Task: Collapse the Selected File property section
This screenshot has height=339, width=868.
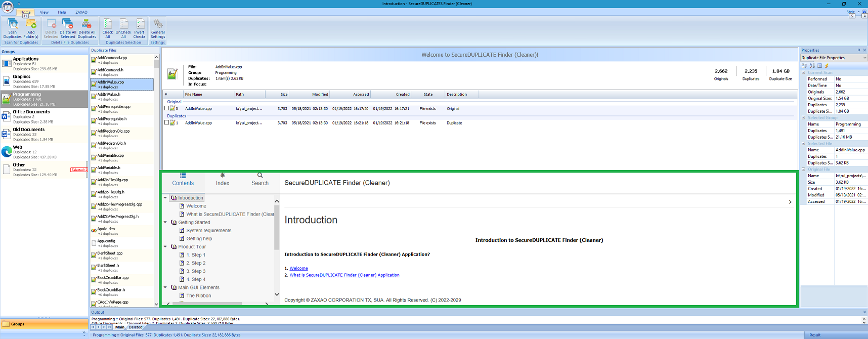Action: pos(804,144)
